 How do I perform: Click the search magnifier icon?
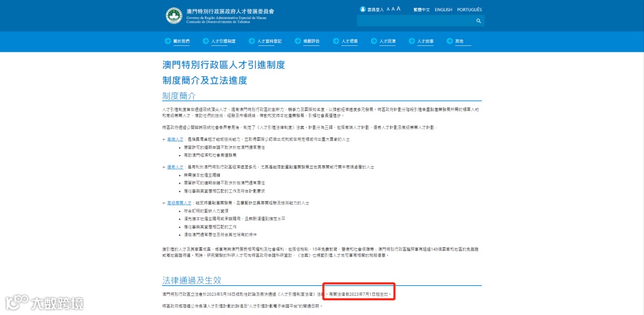point(478,21)
